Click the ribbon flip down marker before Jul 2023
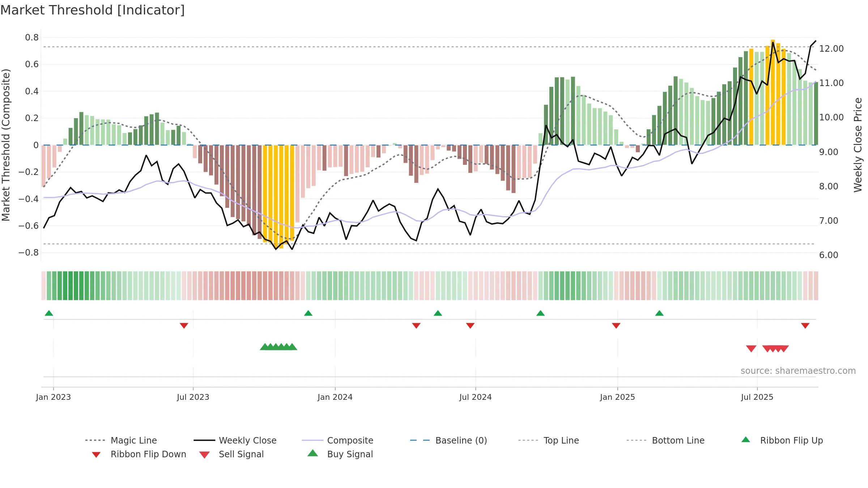Image resolution: width=868 pixels, height=488 pixels. point(184,326)
